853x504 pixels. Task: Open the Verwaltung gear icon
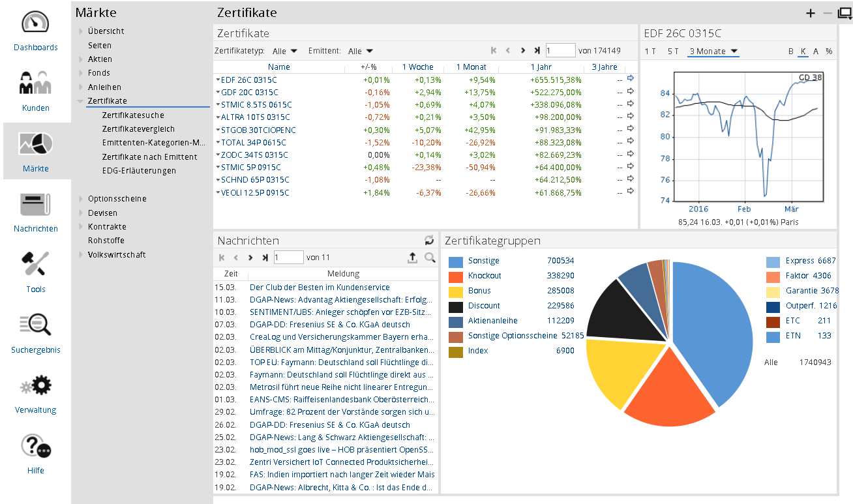click(35, 386)
